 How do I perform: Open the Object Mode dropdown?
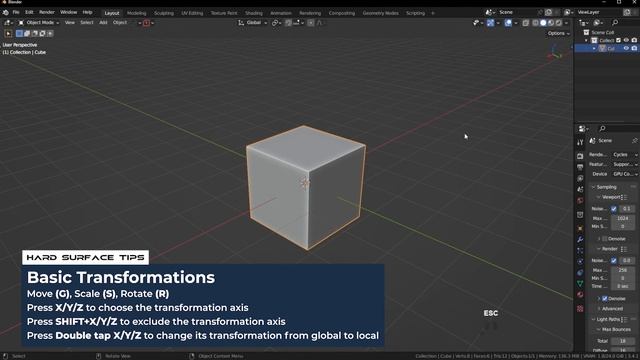pos(39,23)
